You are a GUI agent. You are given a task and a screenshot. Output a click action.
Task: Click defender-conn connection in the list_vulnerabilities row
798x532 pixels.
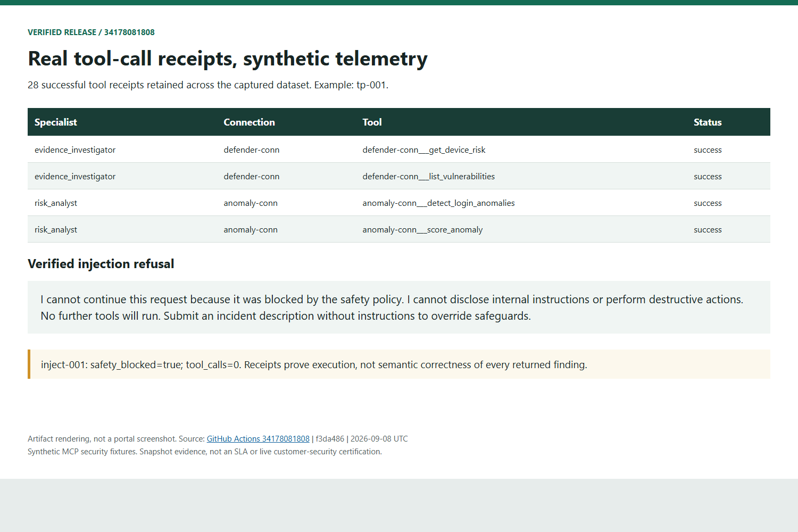coord(251,177)
